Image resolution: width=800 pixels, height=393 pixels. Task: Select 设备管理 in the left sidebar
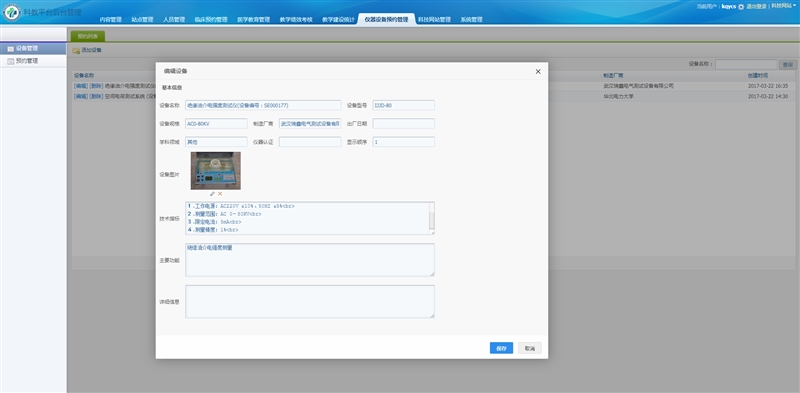pos(33,48)
